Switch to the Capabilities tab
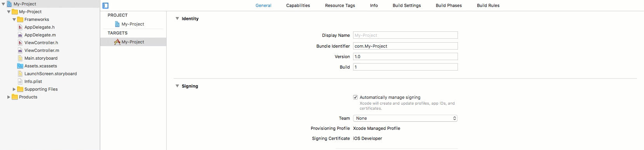This screenshot has height=150, width=644. click(x=298, y=5)
